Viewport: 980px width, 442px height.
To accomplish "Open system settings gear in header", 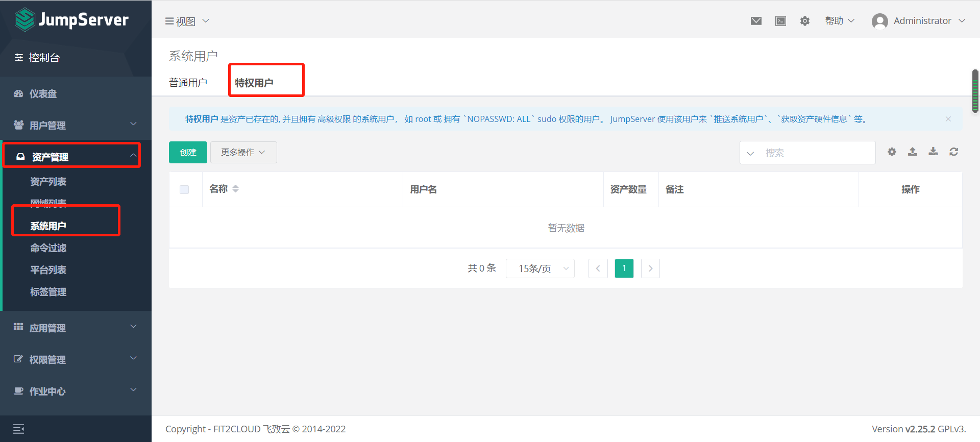I will [805, 21].
